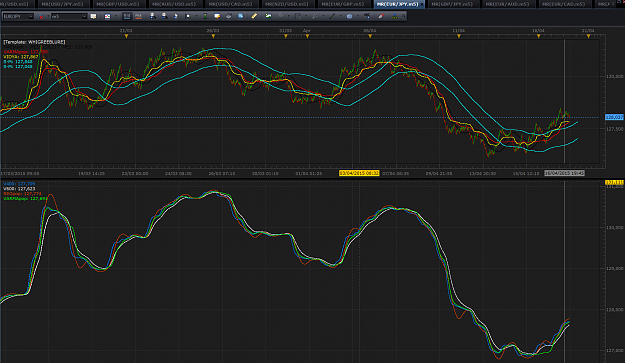Click the red VARMApeps label in upper chart
Screen dimensions: 625x363
pos(26,52)
